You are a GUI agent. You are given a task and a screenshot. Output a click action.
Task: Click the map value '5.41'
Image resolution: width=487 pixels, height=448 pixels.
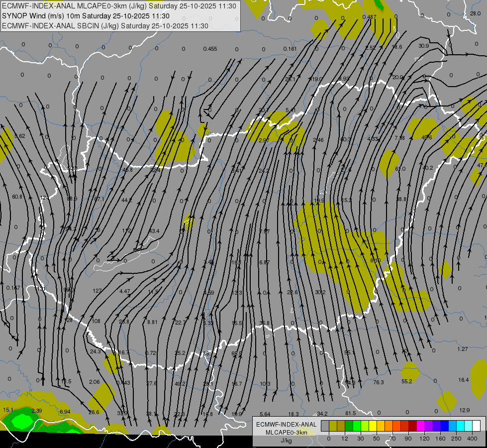click(291, 110)
